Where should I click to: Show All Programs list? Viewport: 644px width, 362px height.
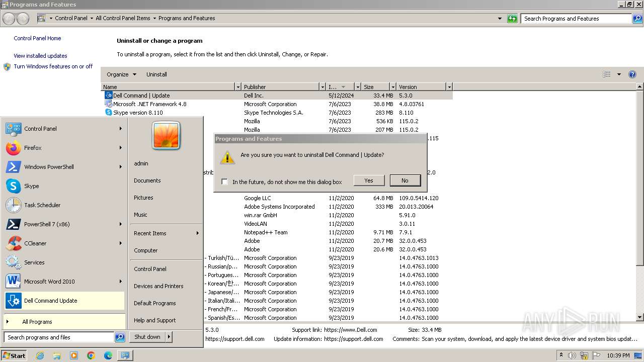point(64,322)
